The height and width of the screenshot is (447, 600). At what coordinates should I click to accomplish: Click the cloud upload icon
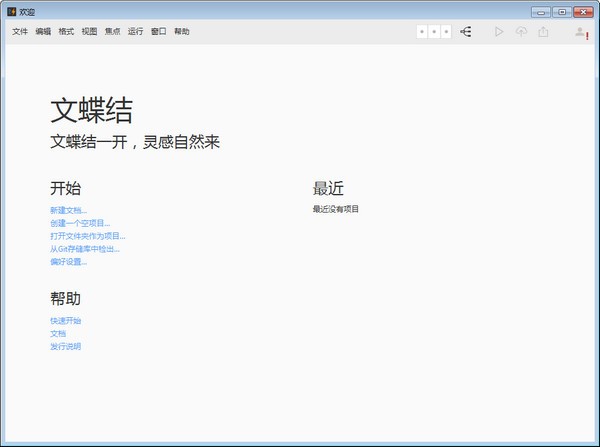click(x=521, y=31)
